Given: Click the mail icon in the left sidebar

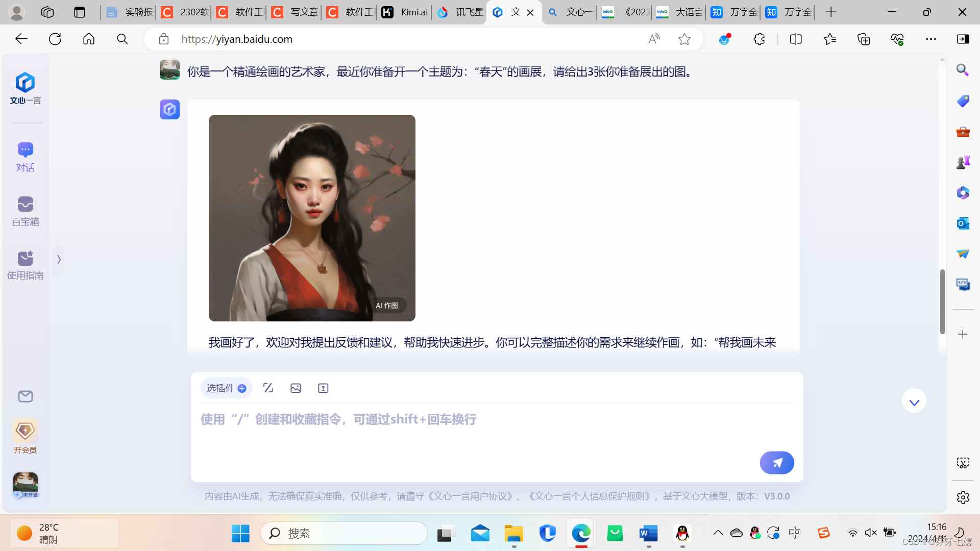Looking at the screenshot, I should pyautogui.click(x=25, y=396).
